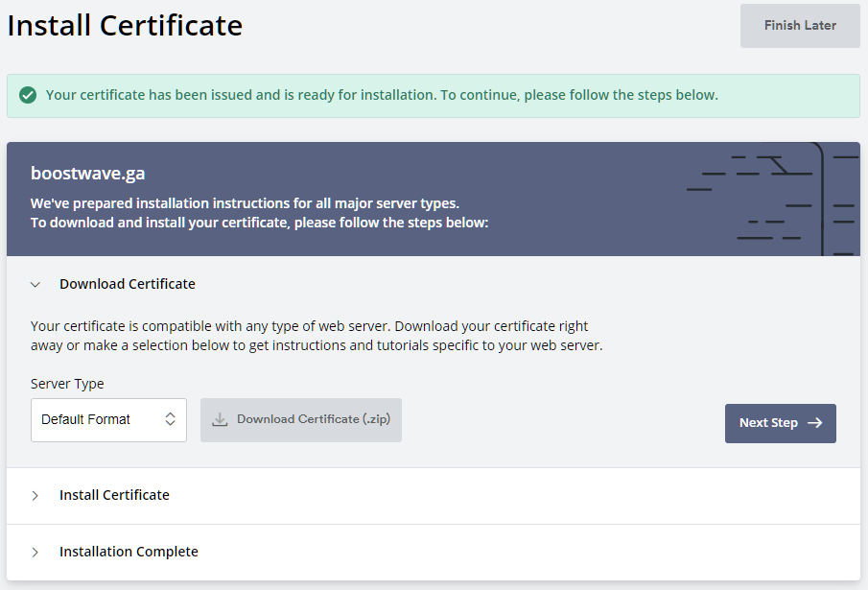Click the right chevron beside Install Certificate
This screenshot has width=868, height=590.
[x=35, y=495]
